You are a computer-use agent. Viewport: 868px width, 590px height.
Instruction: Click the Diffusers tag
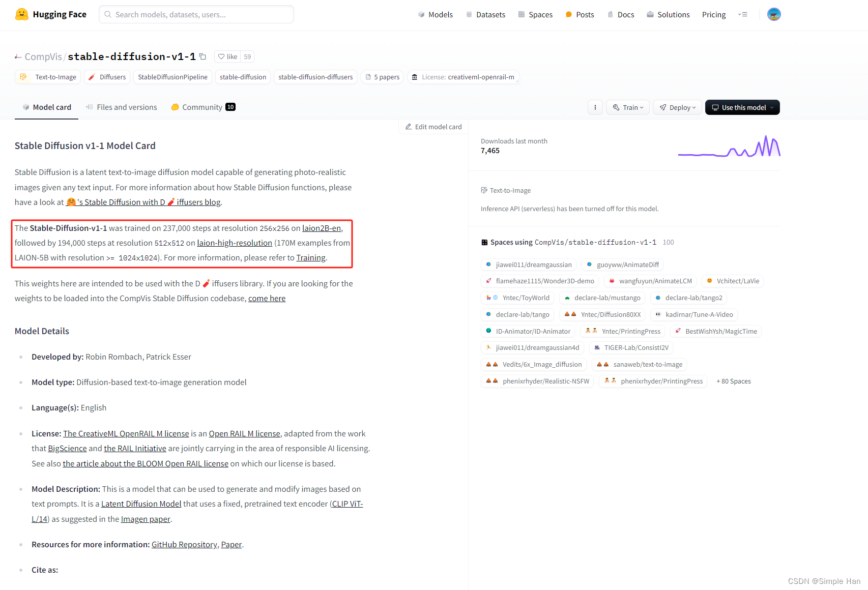click(107, 77)
